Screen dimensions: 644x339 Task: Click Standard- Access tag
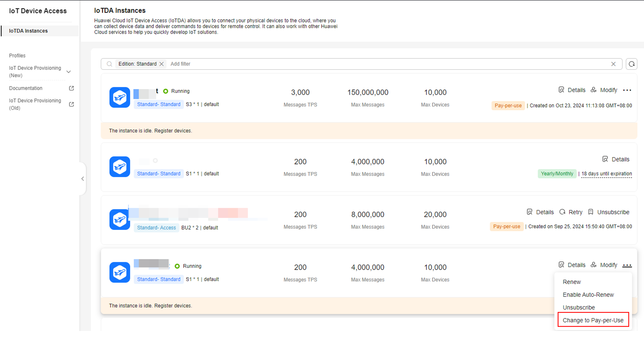coord(156,228)
